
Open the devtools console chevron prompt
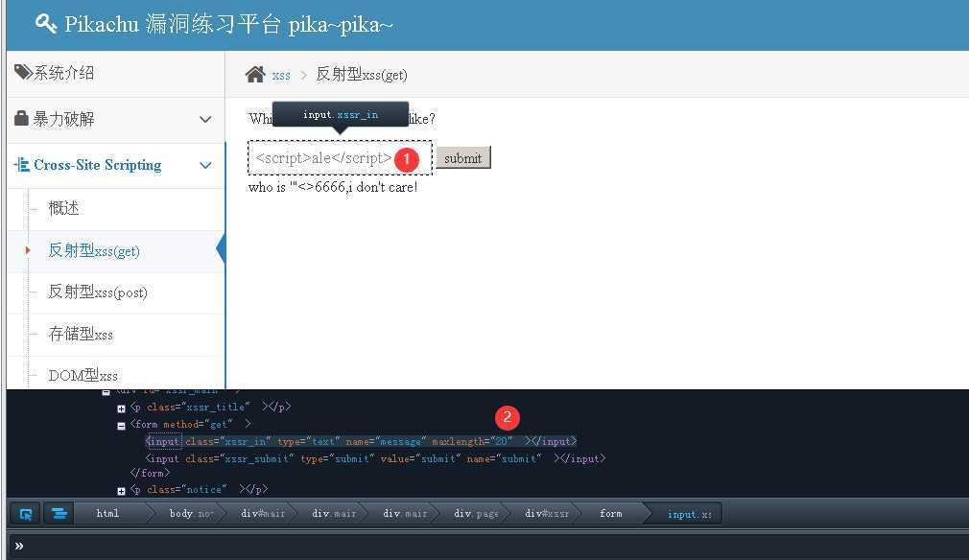tap(19, 546)
